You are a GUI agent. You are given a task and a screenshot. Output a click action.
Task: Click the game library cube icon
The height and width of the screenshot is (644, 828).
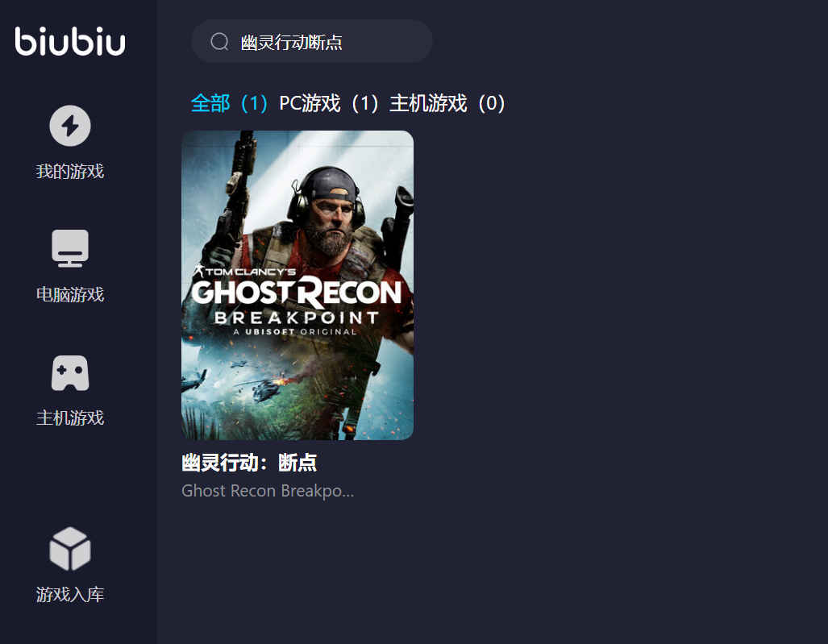point(70,548)
